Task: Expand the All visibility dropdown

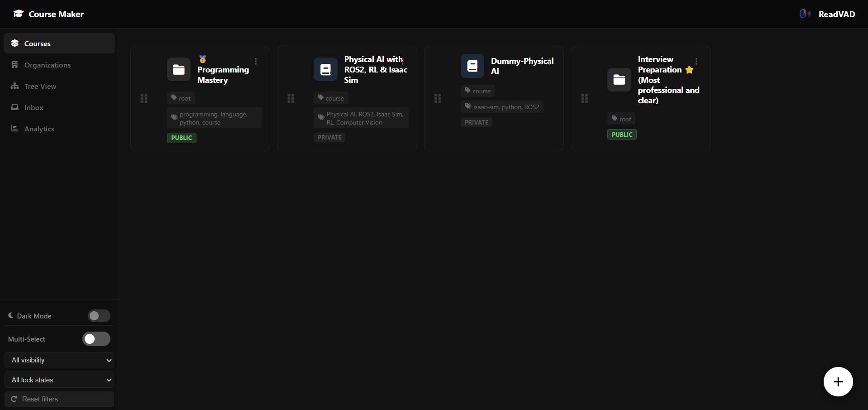Action: click(59, 360)
